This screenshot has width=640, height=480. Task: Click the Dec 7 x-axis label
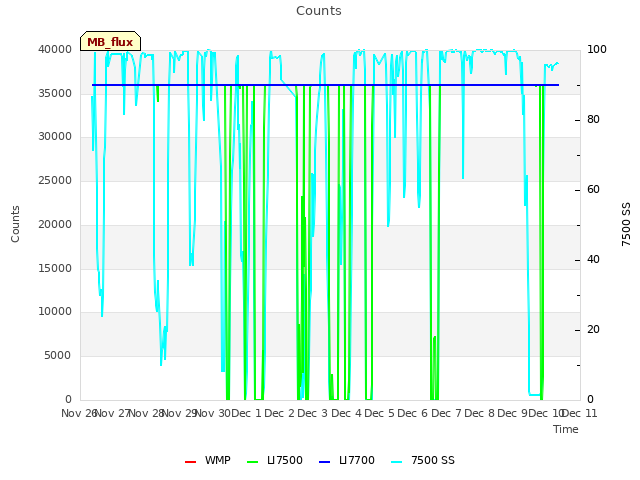pyautogui.click(x=446, y=413)
